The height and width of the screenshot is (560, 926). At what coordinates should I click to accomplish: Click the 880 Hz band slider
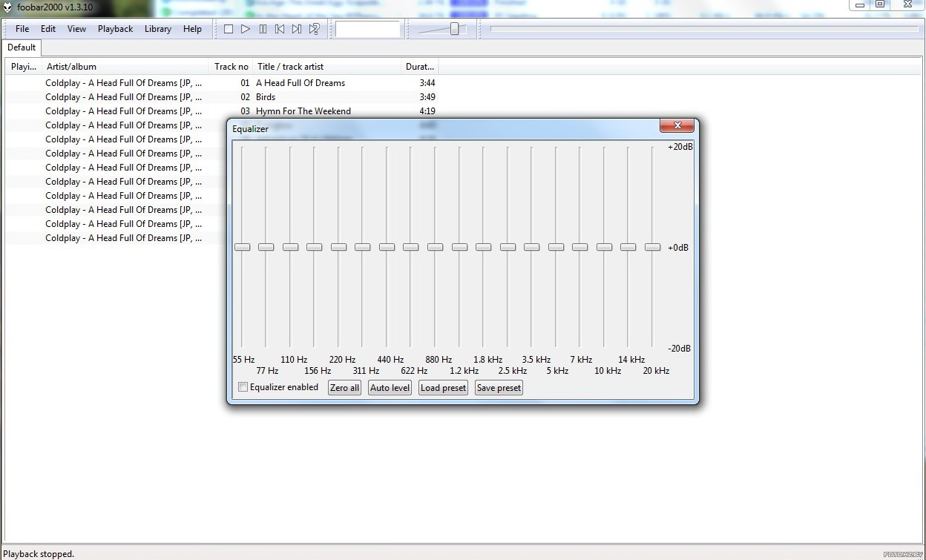[x=435, y=247]
